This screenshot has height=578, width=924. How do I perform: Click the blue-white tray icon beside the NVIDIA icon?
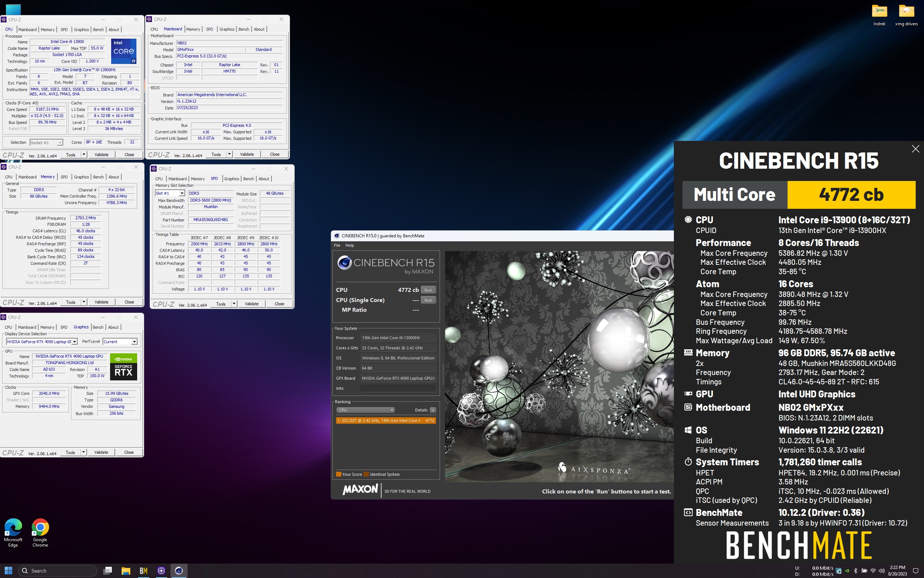[x=838, y=571]
